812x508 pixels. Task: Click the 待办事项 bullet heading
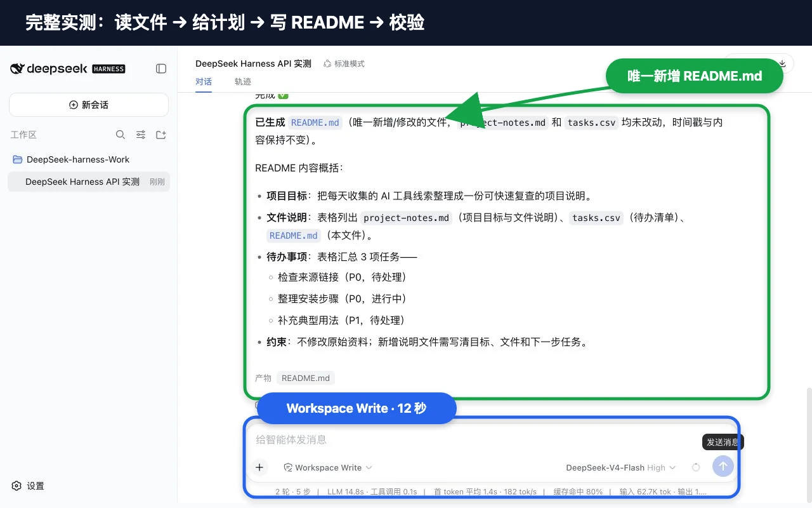pyautogui.click(x=287, y=257)
